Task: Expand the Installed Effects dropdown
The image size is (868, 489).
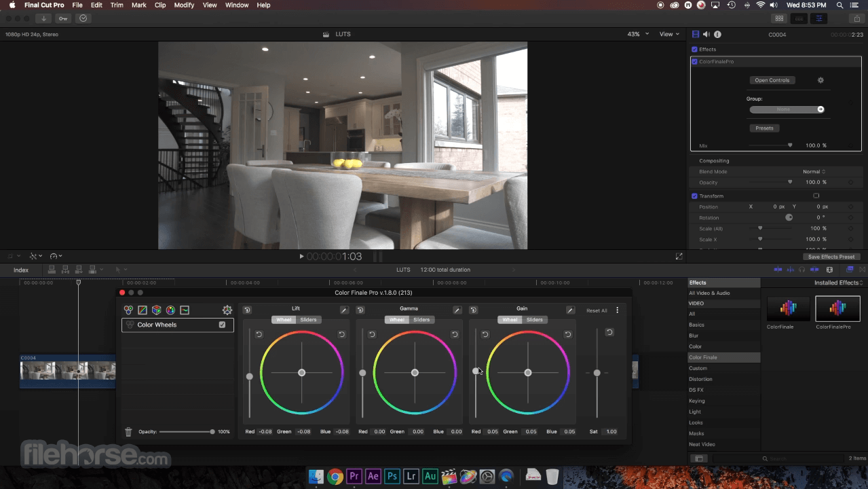Action: 839,283
